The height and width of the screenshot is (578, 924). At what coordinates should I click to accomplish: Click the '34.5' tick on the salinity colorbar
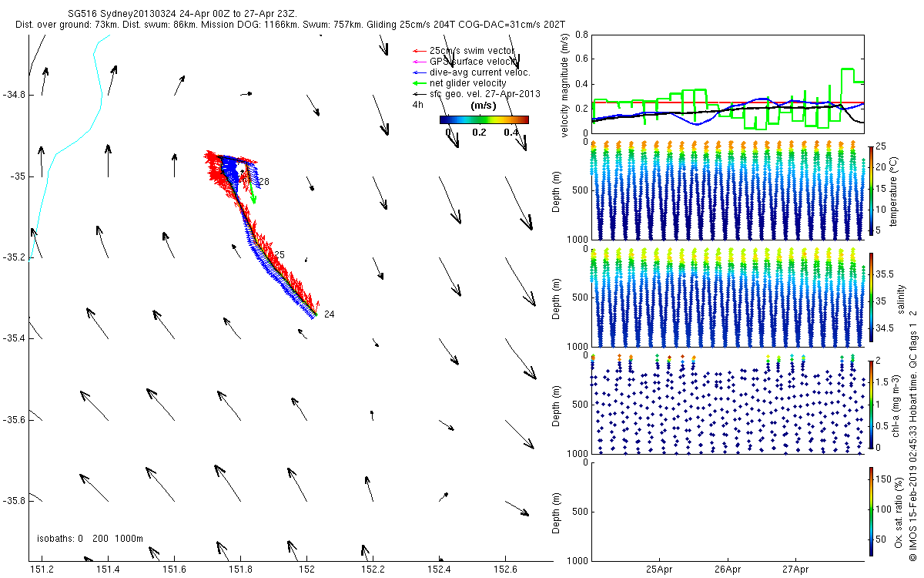point(885,328)
